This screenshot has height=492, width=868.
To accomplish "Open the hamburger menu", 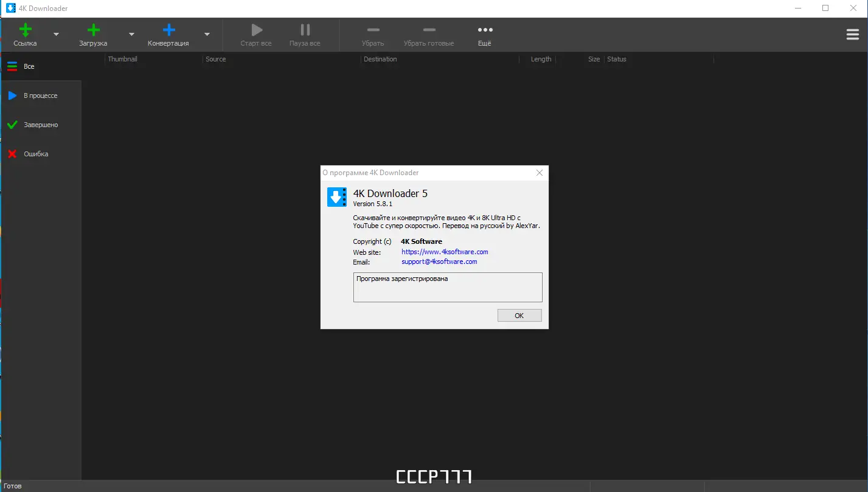I will click(852, 34).
